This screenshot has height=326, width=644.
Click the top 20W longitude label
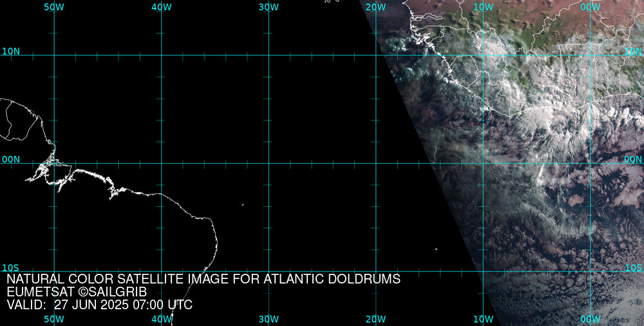pyautogui.click(x=376, y=7)
